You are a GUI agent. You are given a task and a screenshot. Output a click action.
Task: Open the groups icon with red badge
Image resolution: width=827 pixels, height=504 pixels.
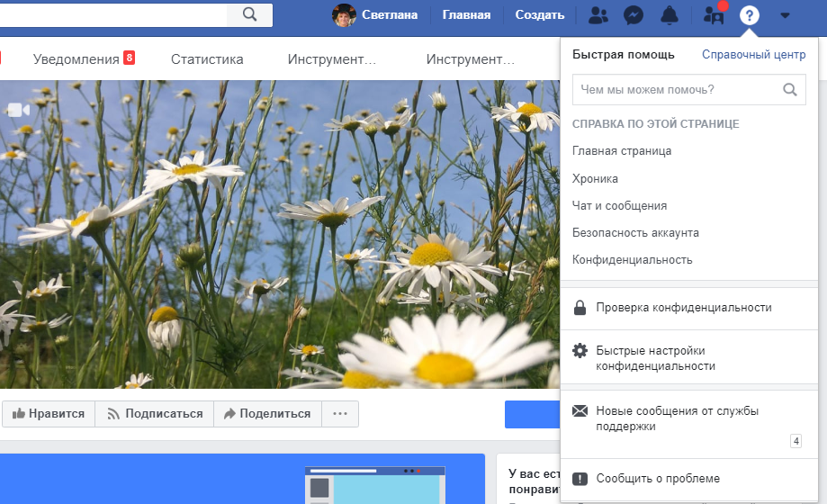(x=714, y=15)
